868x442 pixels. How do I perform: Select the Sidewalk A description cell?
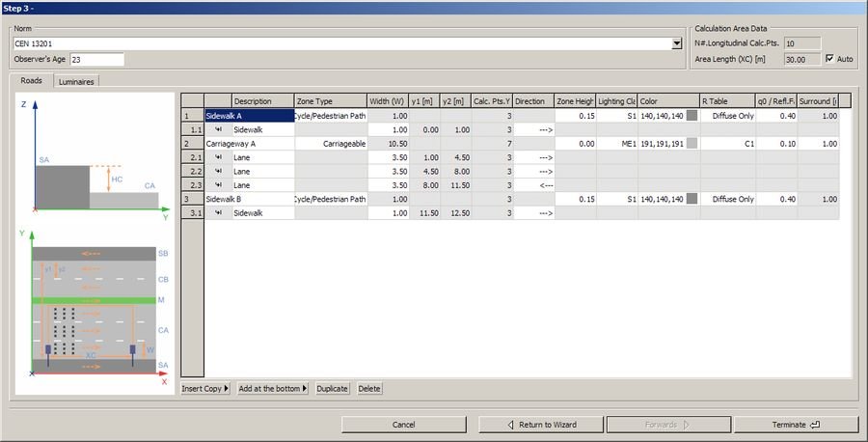[250, 116]
